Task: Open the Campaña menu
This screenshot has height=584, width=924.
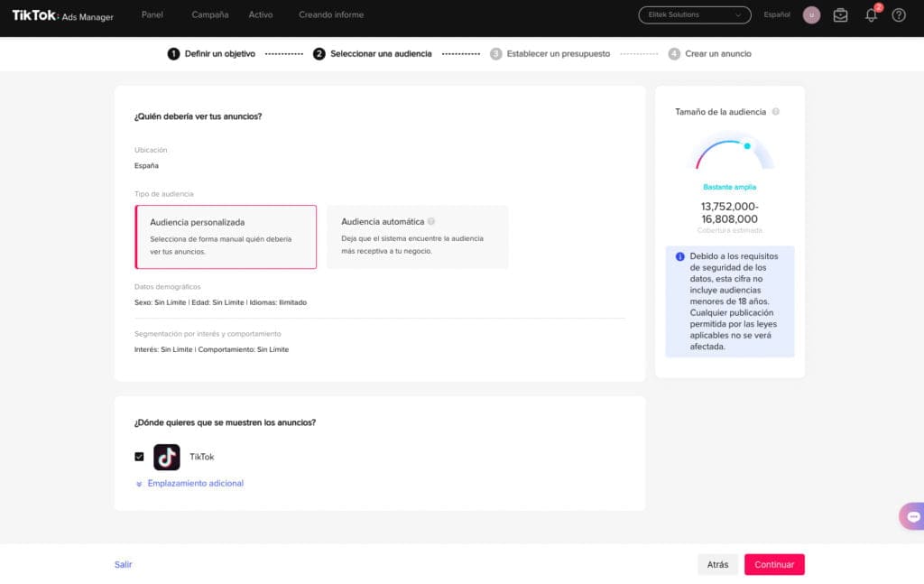Action: (x=209, y=15)
